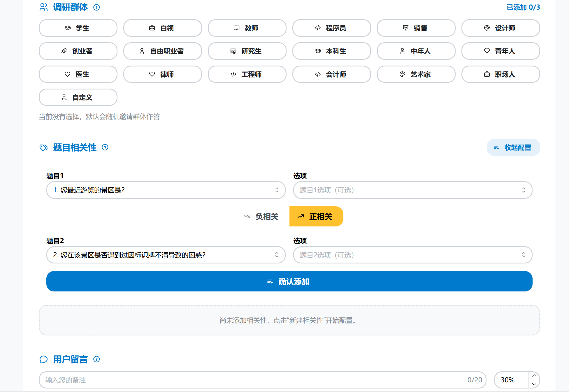Toggle the 白领 group chip
Screen dimensions: 569x392
coord(162,28)
